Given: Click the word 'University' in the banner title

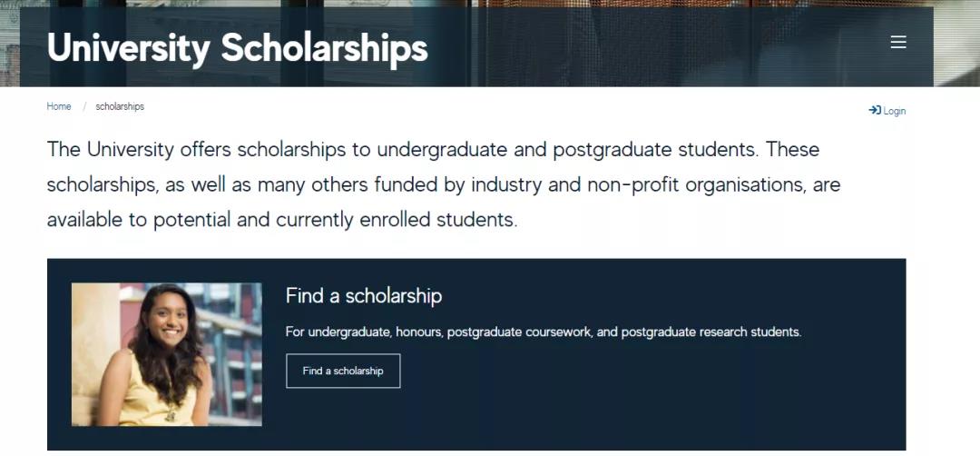Looking at the screenshot, I should (128, 47).
